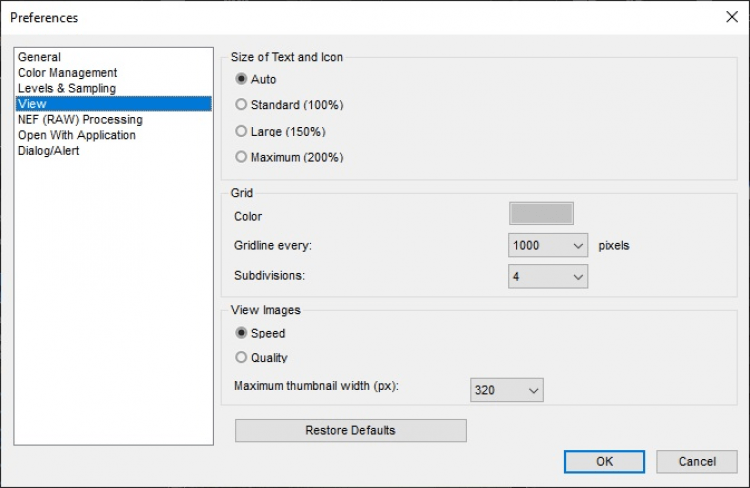750x488 pixels.
Task: Confirm preferences with OK button
Action: (x=604, y=462)
